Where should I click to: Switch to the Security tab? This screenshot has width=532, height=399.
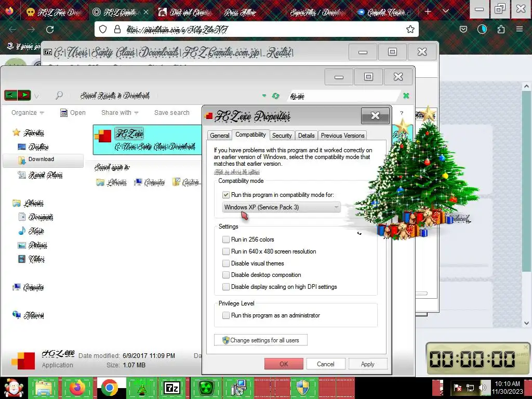pyautogui.click(x=282, y=136)
